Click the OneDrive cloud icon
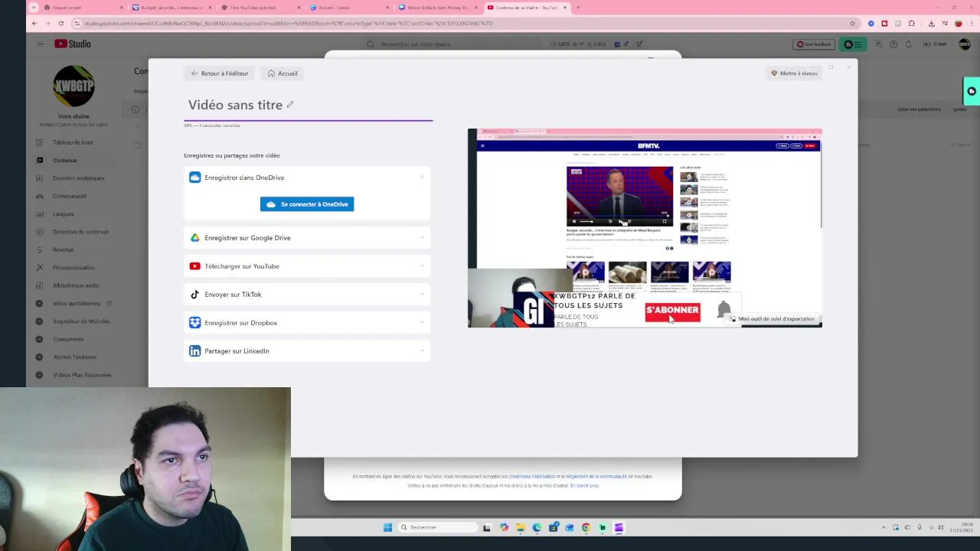Screen dimensions: 980x551 coord(194,178)
